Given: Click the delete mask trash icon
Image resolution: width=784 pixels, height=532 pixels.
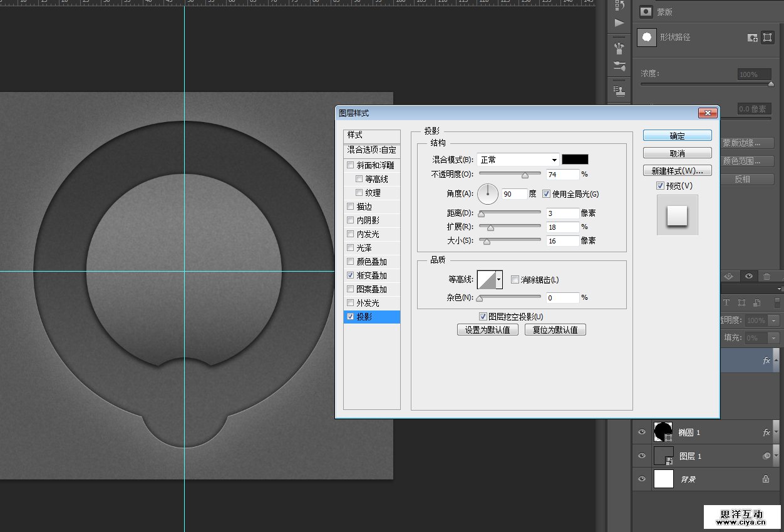Looking at the screenshot, I should [x=766, y=276].
